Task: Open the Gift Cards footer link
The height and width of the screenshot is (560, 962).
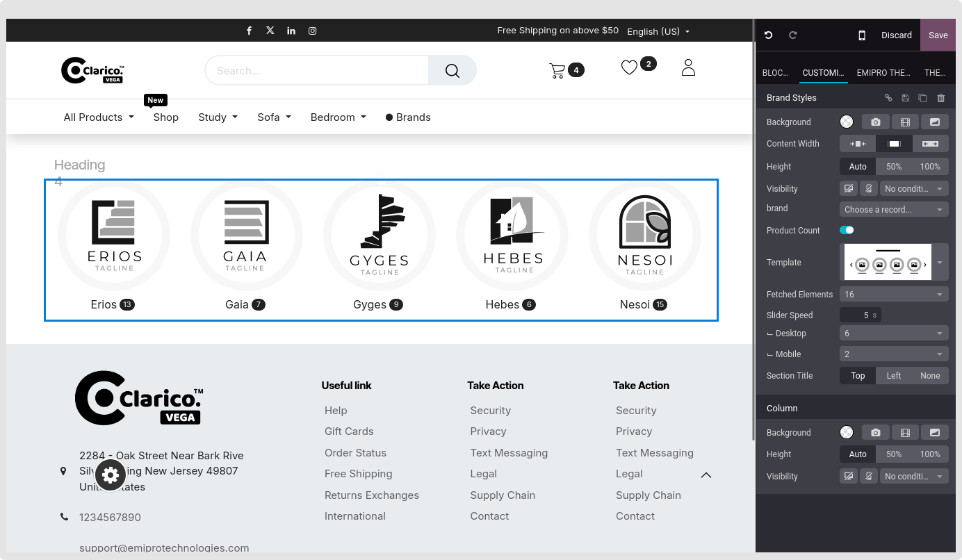Action: click(x=349, y=431)
